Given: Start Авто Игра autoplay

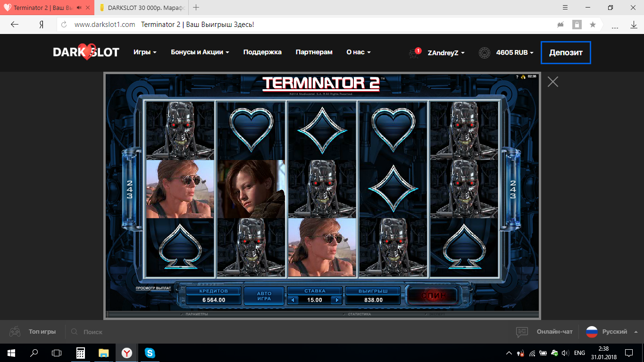Looking at the screenshot, I should [x=264, y=295].
